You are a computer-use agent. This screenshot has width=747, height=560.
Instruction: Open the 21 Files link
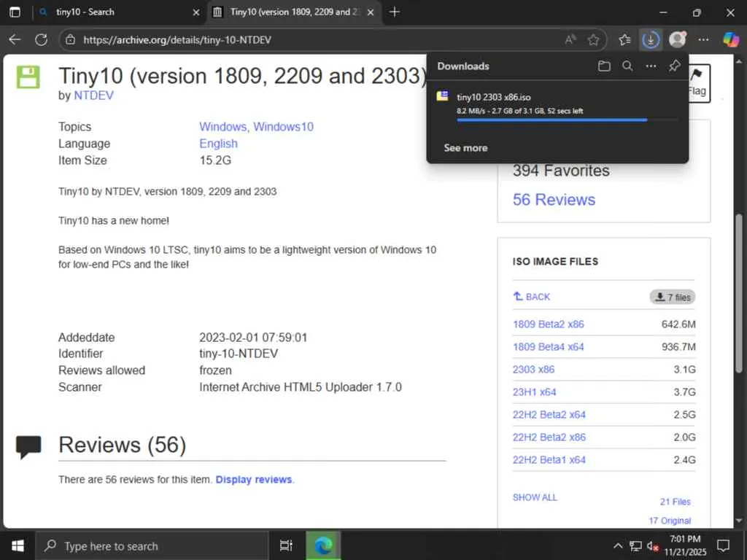(x=675, y=502)
